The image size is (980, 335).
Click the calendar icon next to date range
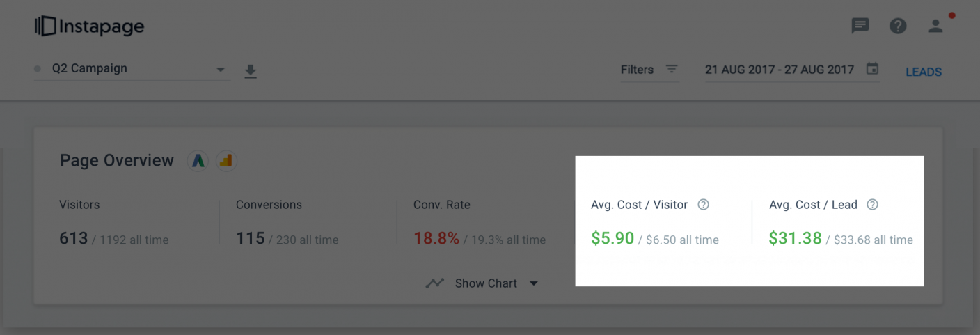coord(872,69)
